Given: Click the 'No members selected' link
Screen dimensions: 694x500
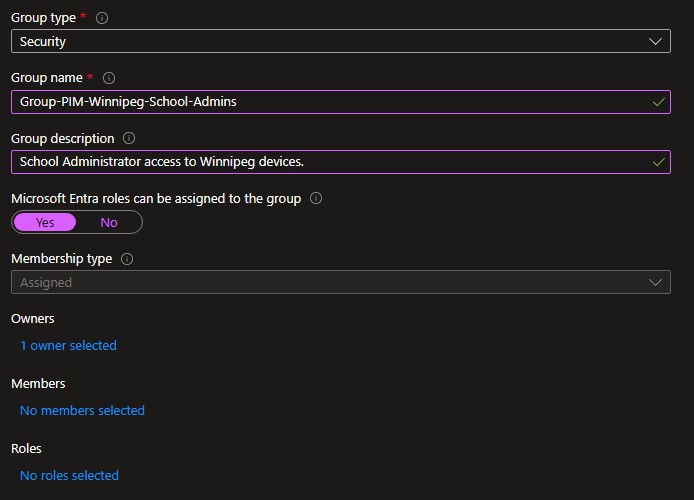Looking at the screenshot, I should 82,411.
